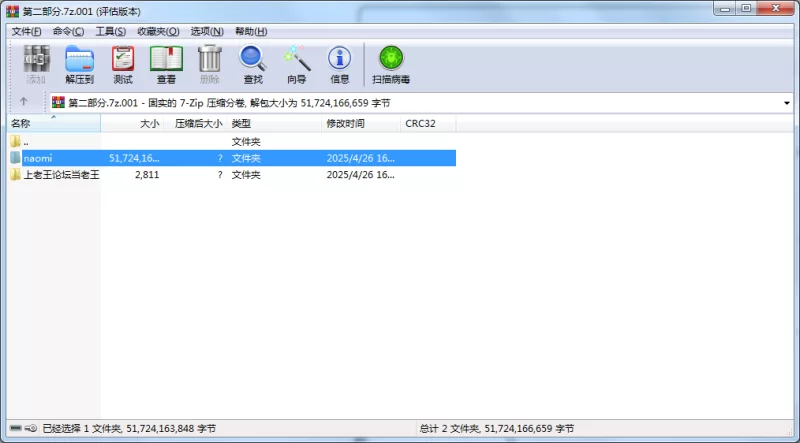Select the naomi folder name
The height and width of the screenshot is (443, 800).
click(x=38, y=158)
